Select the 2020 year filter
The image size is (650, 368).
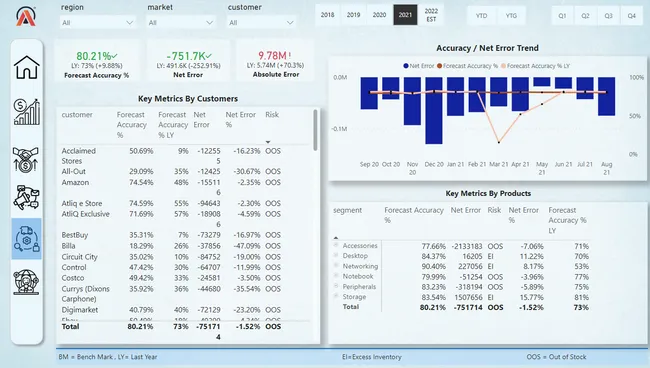[x=379, y=15]
